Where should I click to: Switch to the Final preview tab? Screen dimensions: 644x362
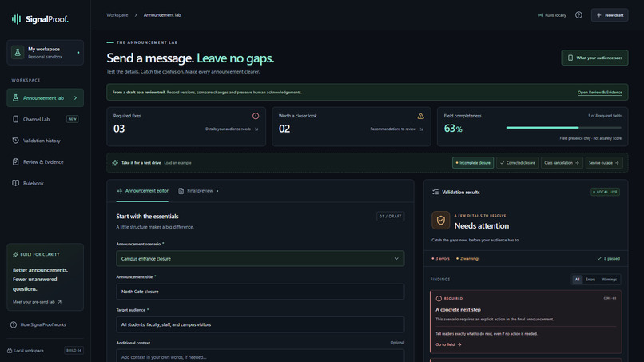coord(198,191)
